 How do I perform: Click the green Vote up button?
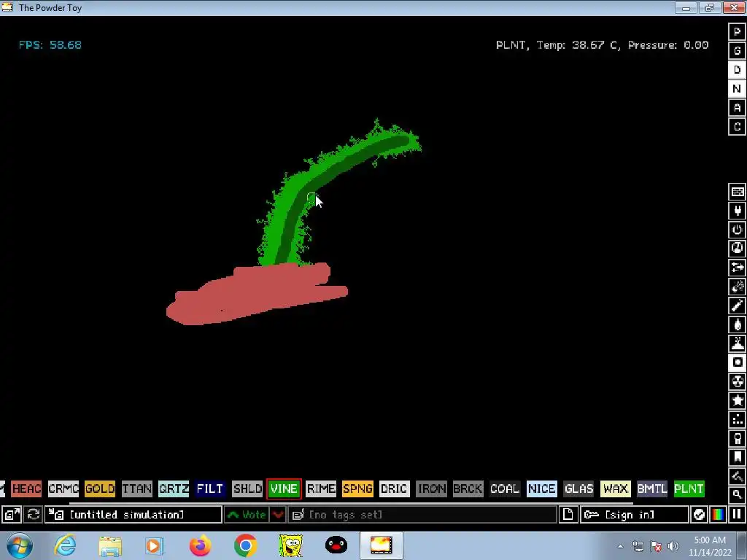click(x=247, y=514)
